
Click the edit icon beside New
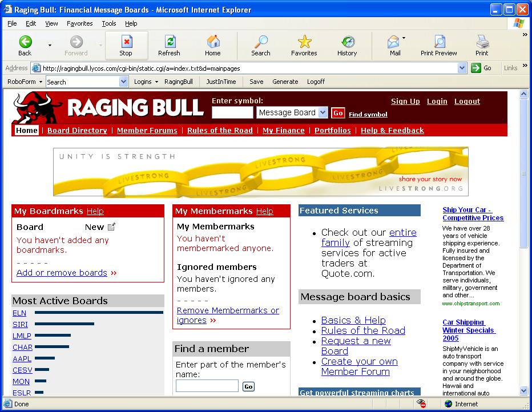pyautogui.click(x=111, y=227)
